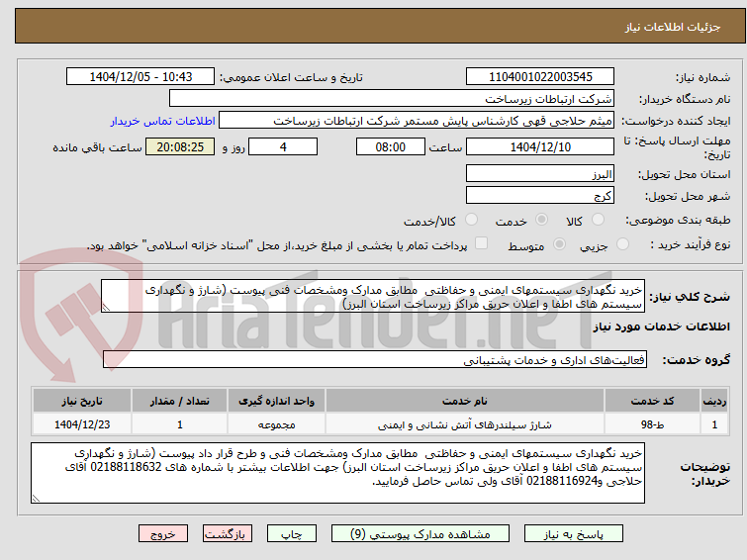Select the خدمت radio button
Viewport: 747px width, 560px height.
coord(541,220)
